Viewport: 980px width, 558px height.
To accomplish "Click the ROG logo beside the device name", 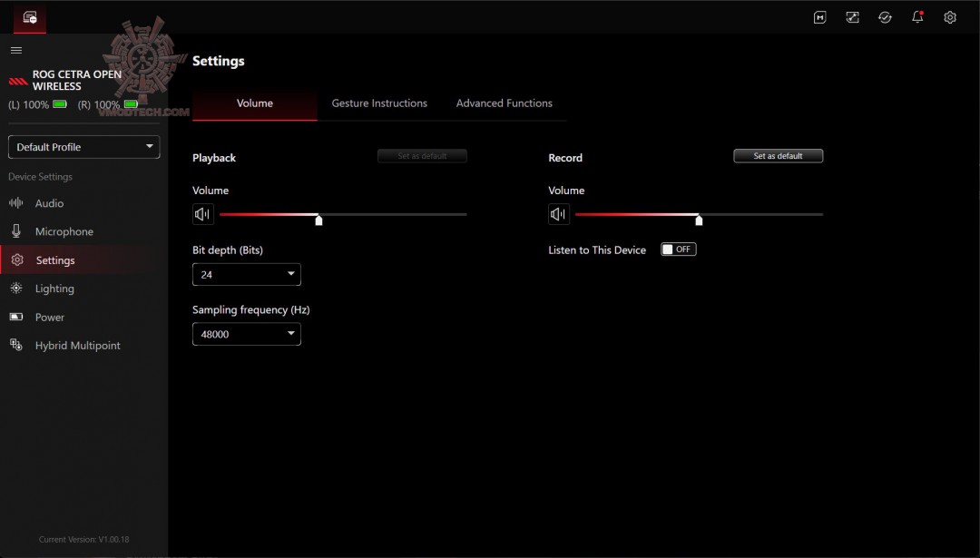I will click(x=17, y=81).
